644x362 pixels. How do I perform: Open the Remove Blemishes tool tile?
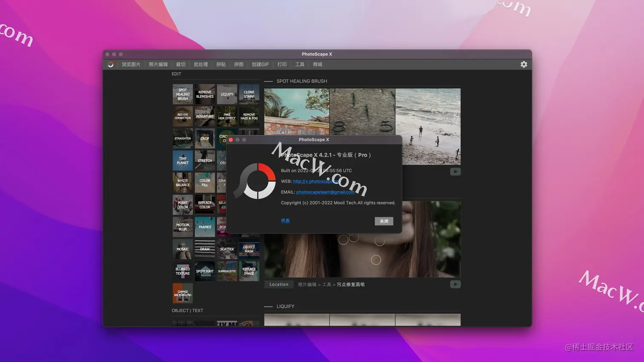(205, 94)
